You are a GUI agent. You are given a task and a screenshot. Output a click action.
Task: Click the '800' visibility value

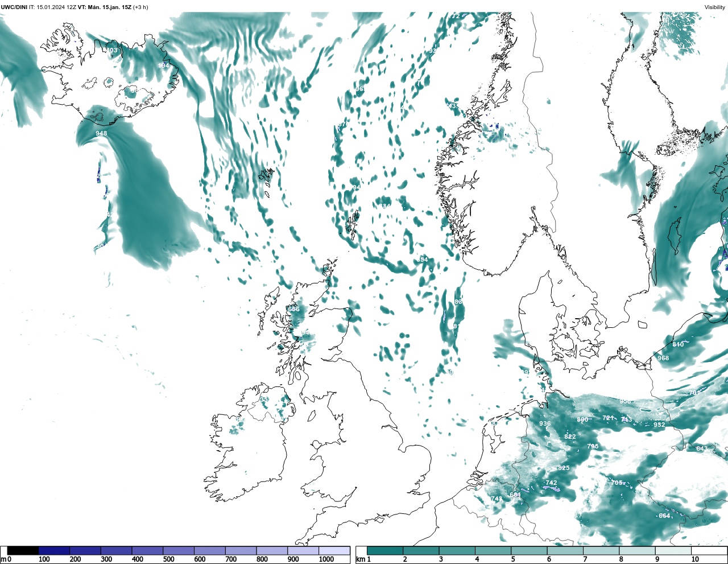582,420
